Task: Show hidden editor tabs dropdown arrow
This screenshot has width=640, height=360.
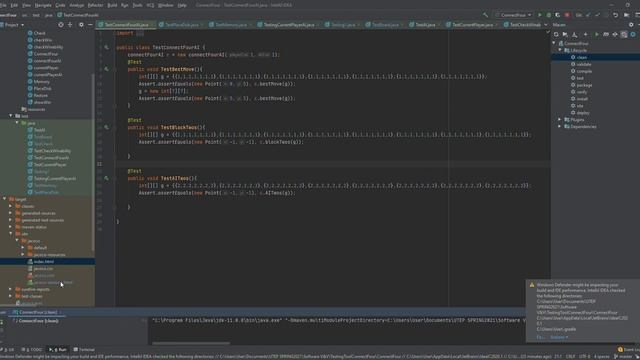Action: click(546, 25)
